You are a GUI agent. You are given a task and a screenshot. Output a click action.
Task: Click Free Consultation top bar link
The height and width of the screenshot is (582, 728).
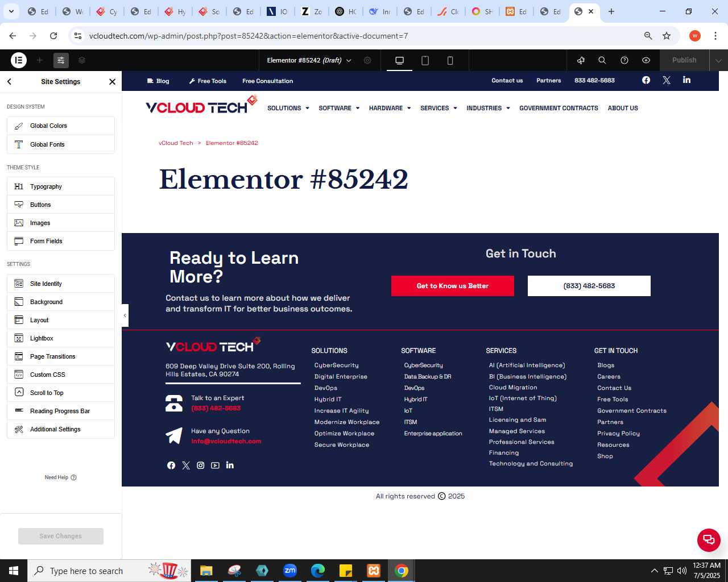click(267, 81)
